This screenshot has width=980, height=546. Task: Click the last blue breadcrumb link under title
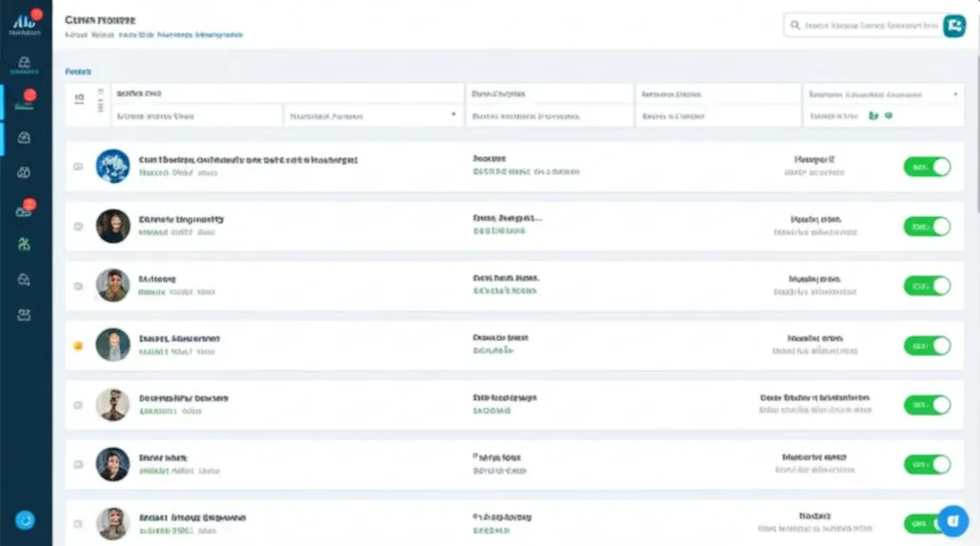pyautogui.click(x=219, y=35)
